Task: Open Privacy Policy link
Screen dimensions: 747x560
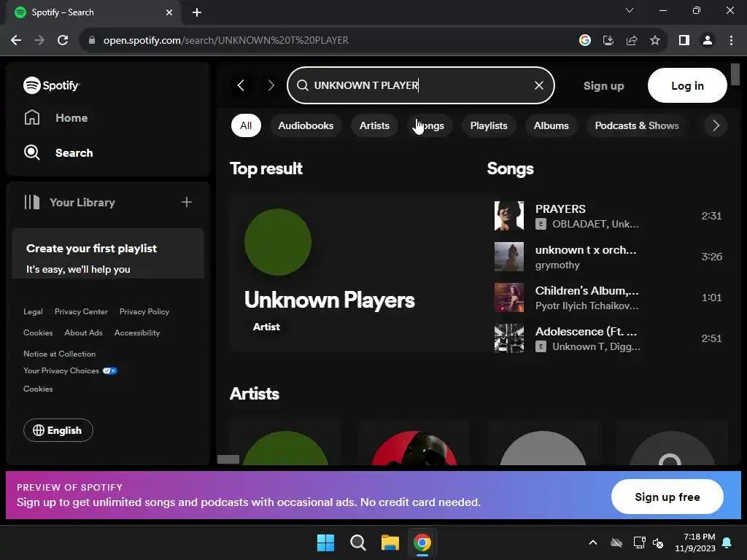Action: 144,311
